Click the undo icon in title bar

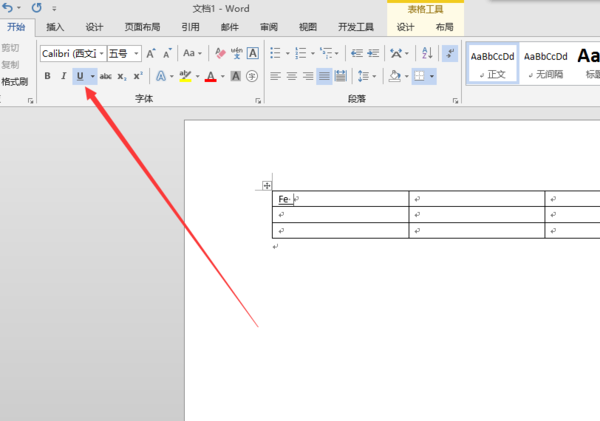9,7
